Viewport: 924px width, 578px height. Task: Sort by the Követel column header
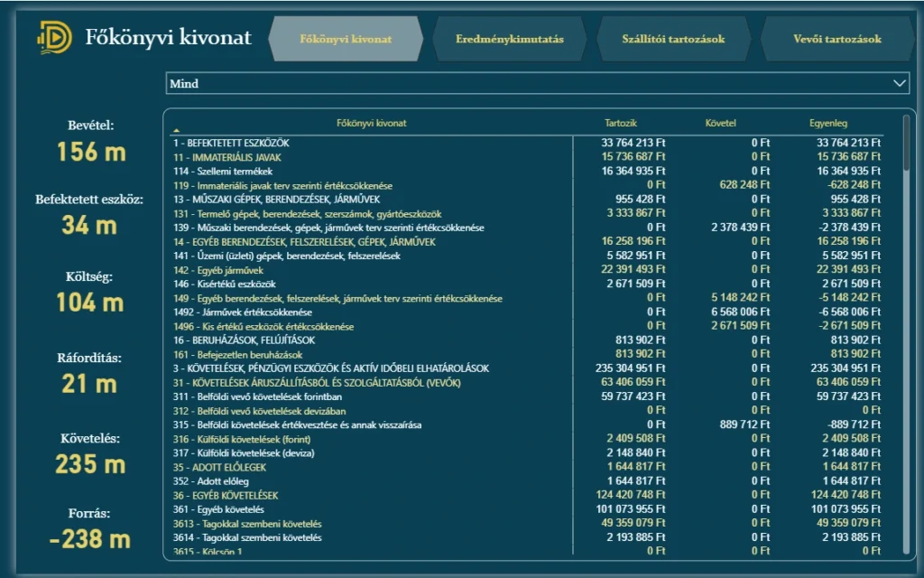[x=720, y=123]
